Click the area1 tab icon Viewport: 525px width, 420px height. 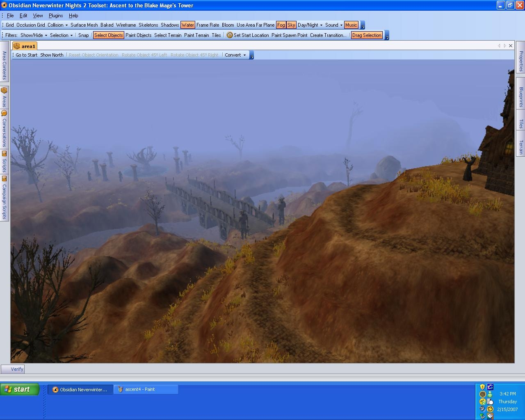pos(17,46)
